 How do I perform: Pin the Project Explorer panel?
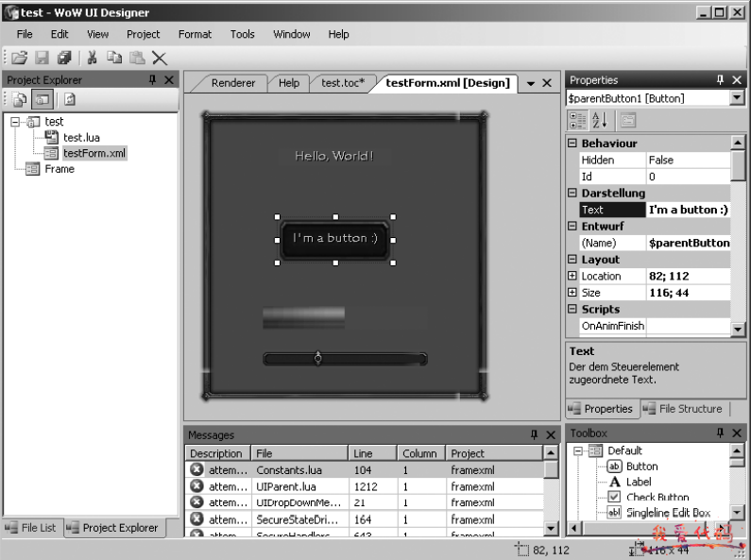(x=152, y=80)
